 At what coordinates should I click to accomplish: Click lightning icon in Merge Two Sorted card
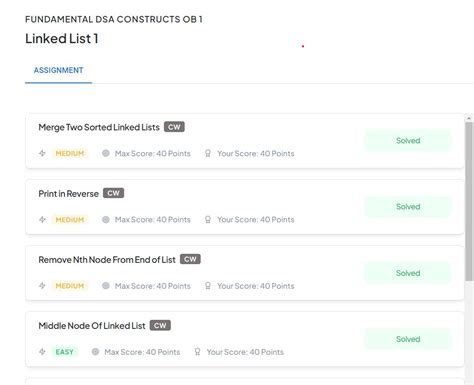[42, 153]
